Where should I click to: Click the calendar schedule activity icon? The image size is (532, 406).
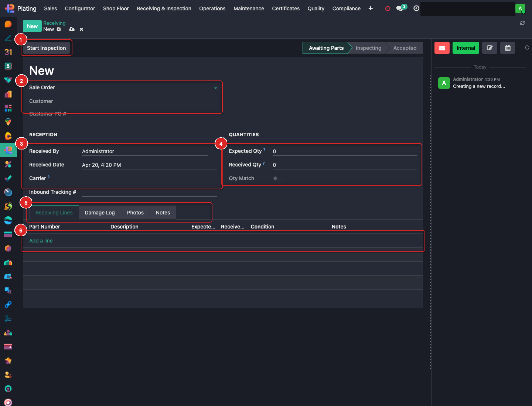[508, 48]
